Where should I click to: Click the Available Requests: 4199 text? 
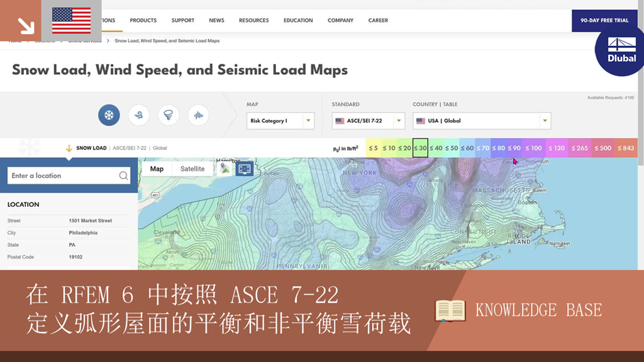tap(610, 97)
